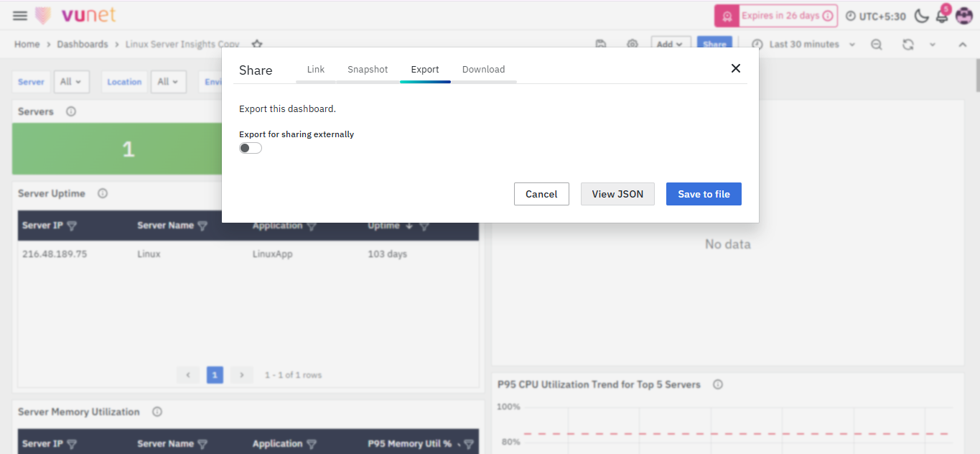Open the Link tab
This screenshot has width=980, height=454.
click(316, 70)
